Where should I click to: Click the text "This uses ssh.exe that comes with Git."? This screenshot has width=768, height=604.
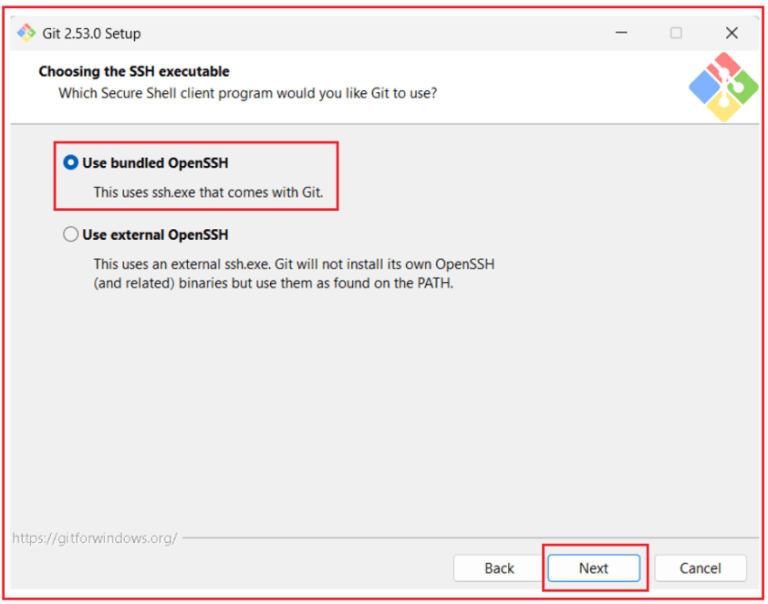[x=208, y=193]
